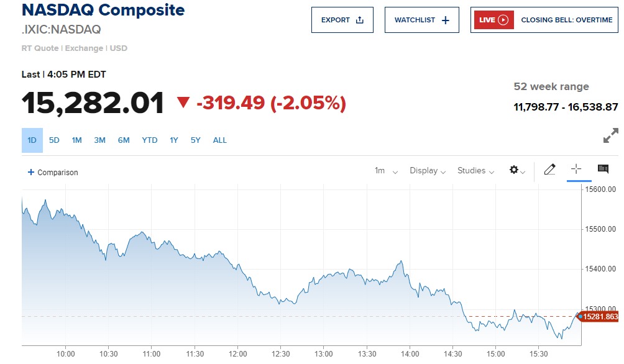Click the Watchlist plus icon
Screen dimensions: 624x364
pyautogui.click(x=445, y=20)
